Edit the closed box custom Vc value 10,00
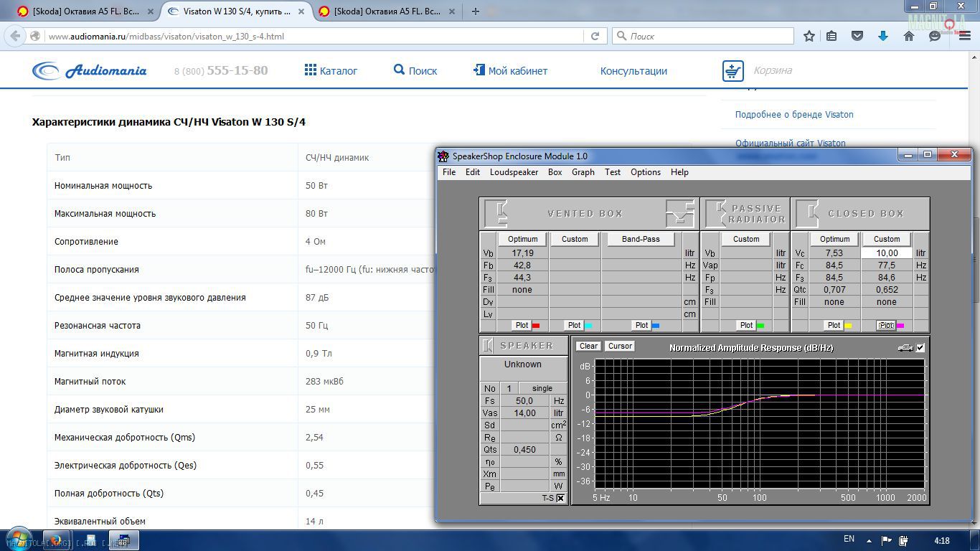Screen dimensions: 980x551 click(887, 253)
